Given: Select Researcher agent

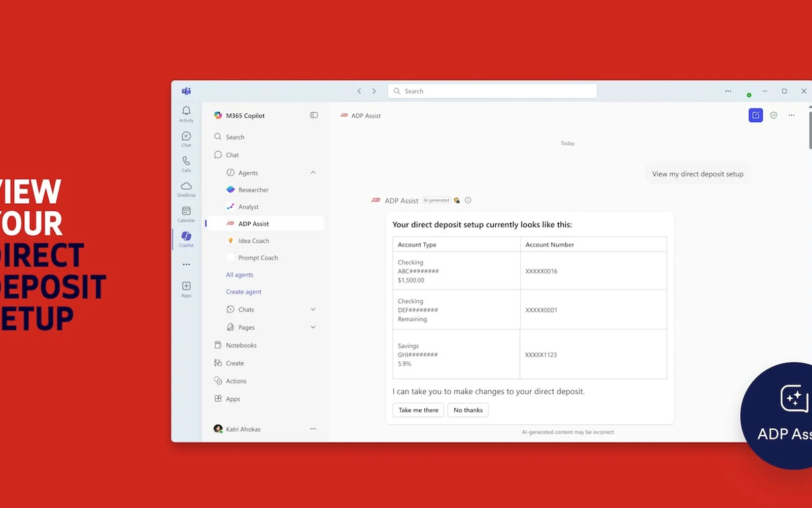Looking at the screenshot, I should click(x=265, y=190).
